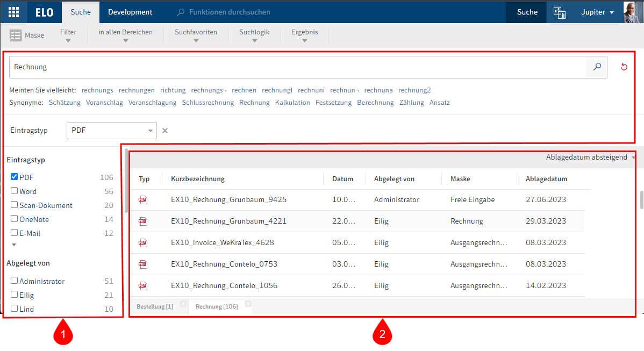Reset the search with the red undo icon
The width and height of the screenshot is (644, 351).
coord(624,67)
